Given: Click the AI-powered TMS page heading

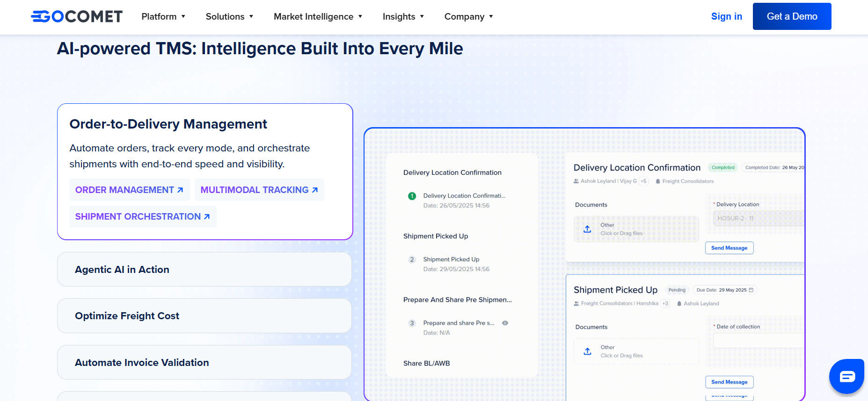Looking at the screenshot, I should click(260, 49).
